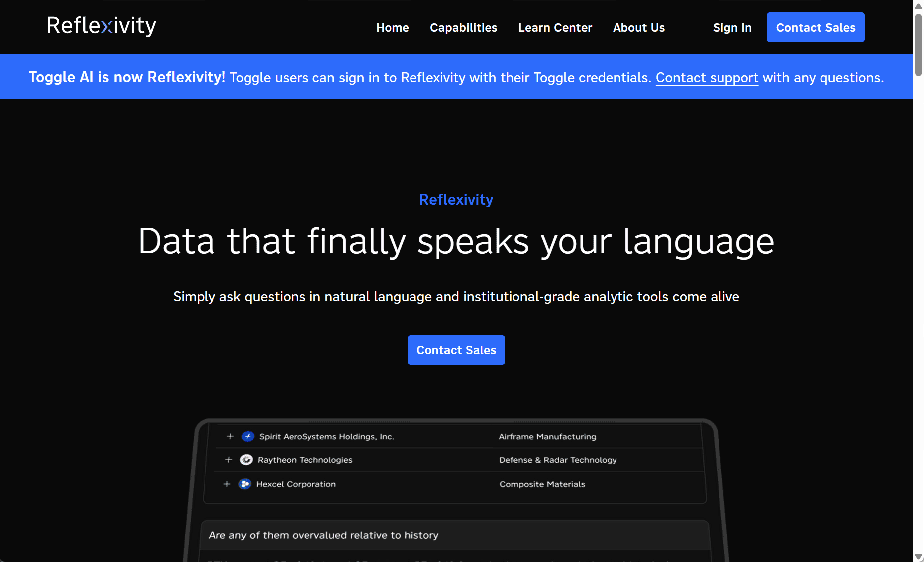924x562 pixels.
Task: Expand the Hexcel Corporation row with plus
Action: pos(227,484)
